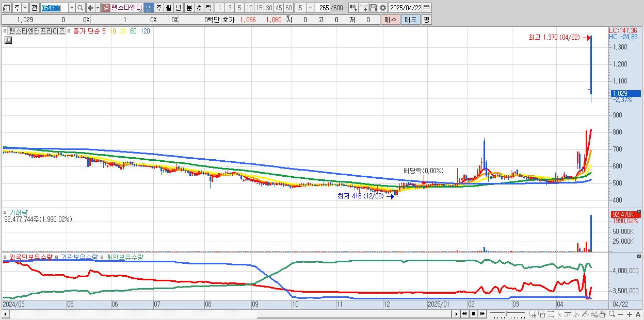The width and height of the screenshot is (644, 320).
Task: Click the eraser with bars icon
Action: pyautogui.click(x=594, y=314)
